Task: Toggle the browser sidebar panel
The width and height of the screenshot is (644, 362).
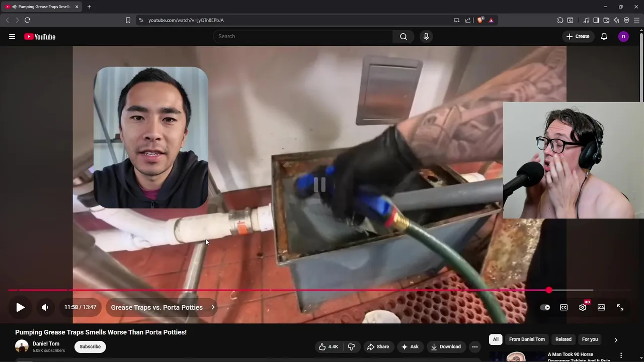Action: (596, 20)
